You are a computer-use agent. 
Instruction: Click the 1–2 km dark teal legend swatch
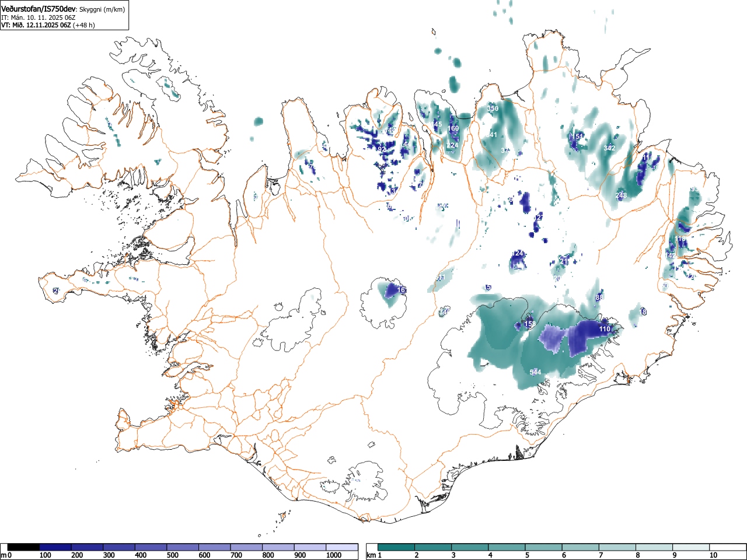[x=396, y=547]
